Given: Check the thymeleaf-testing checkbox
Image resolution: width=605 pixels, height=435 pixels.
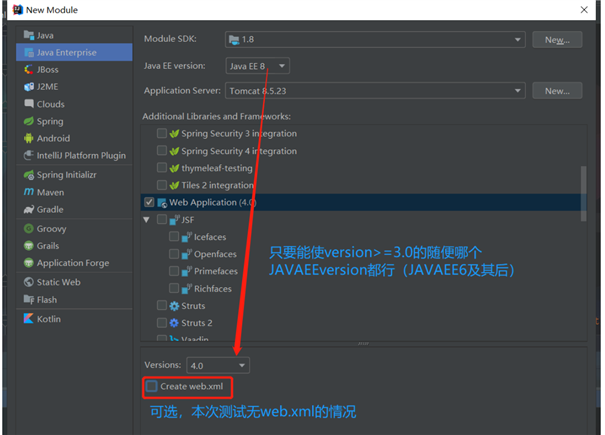Looking at the screenshot, I should [162, 168].
